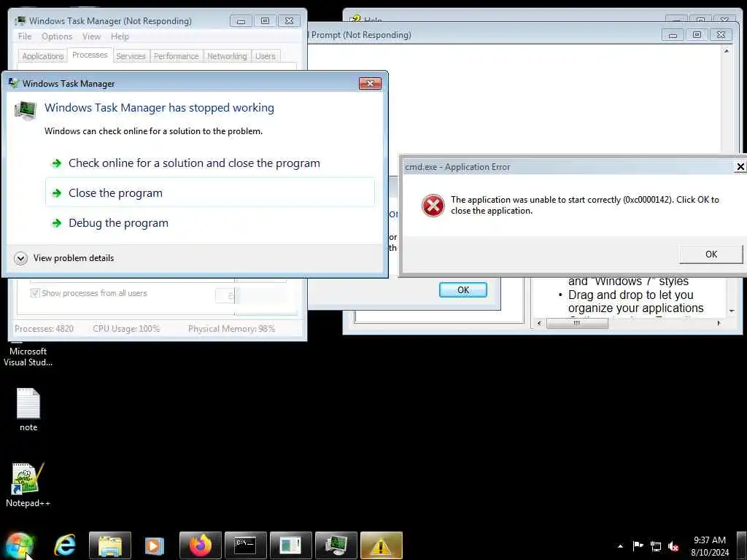Open Windows Media Player taskbar icon
The height and width of the screenshot is (560, 747).
(x=155, y=545)
